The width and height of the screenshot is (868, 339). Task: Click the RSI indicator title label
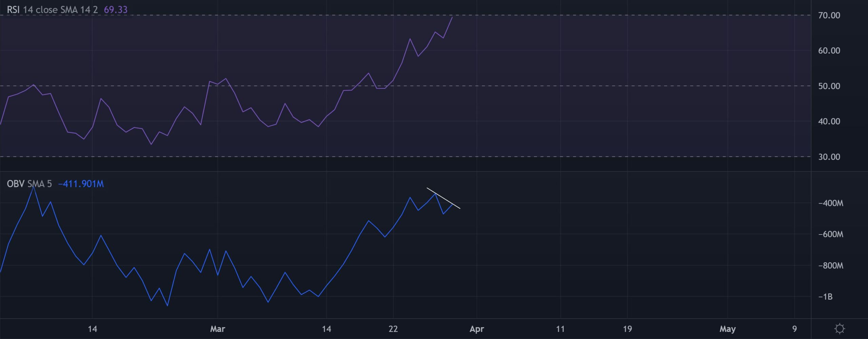click(13, 10)
